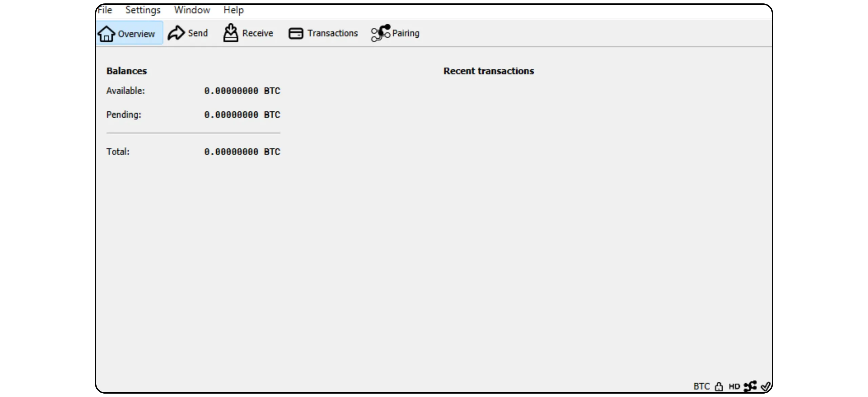This screenshot has width=868, height=397.
Task: Click the network connections status icon
Action: pos(750,386)
